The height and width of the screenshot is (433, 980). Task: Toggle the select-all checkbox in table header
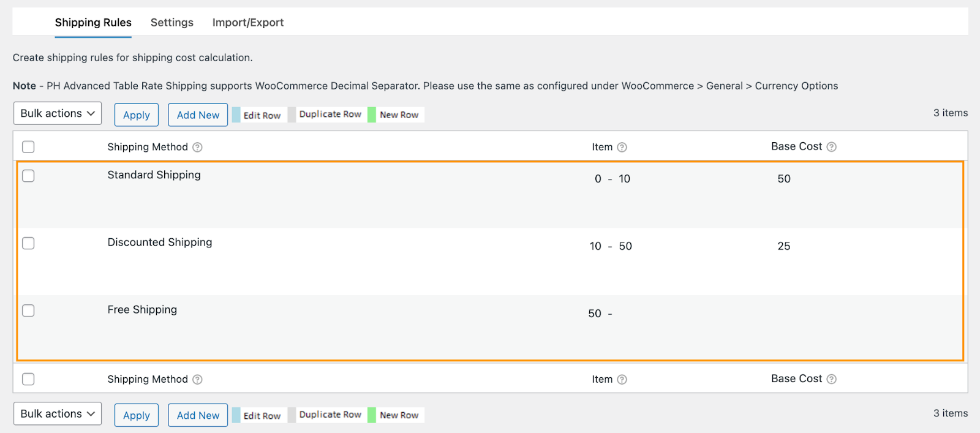coord(28,147)
